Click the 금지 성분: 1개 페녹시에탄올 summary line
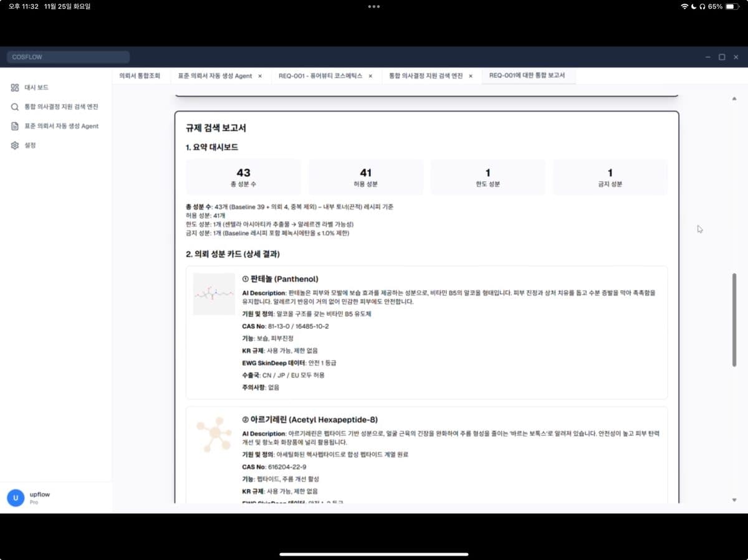This screenshot has height=560, width=748. [267, 234]
